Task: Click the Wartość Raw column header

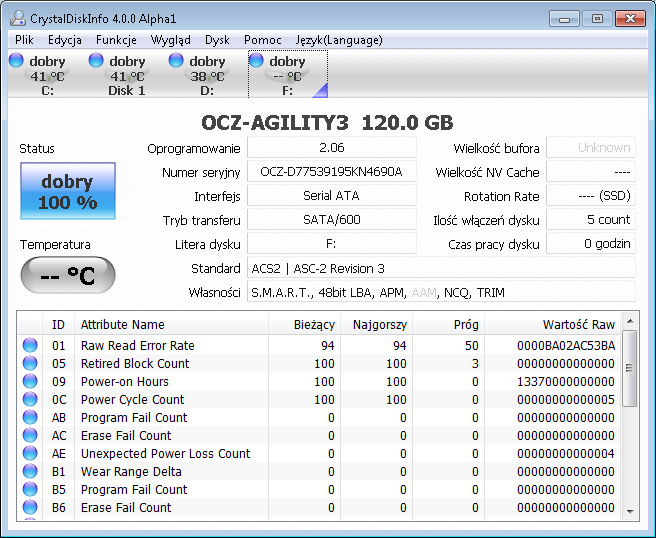Action: coord(553,324)
